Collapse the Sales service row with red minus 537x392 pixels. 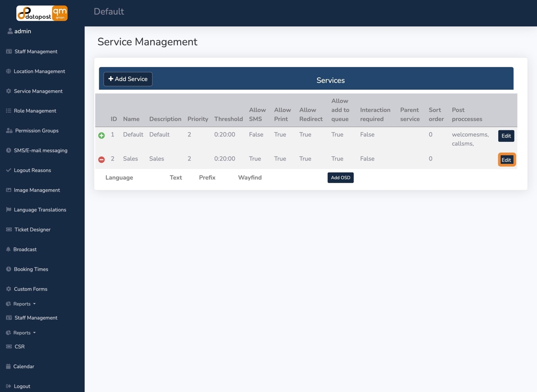click(x=101, y=160)
